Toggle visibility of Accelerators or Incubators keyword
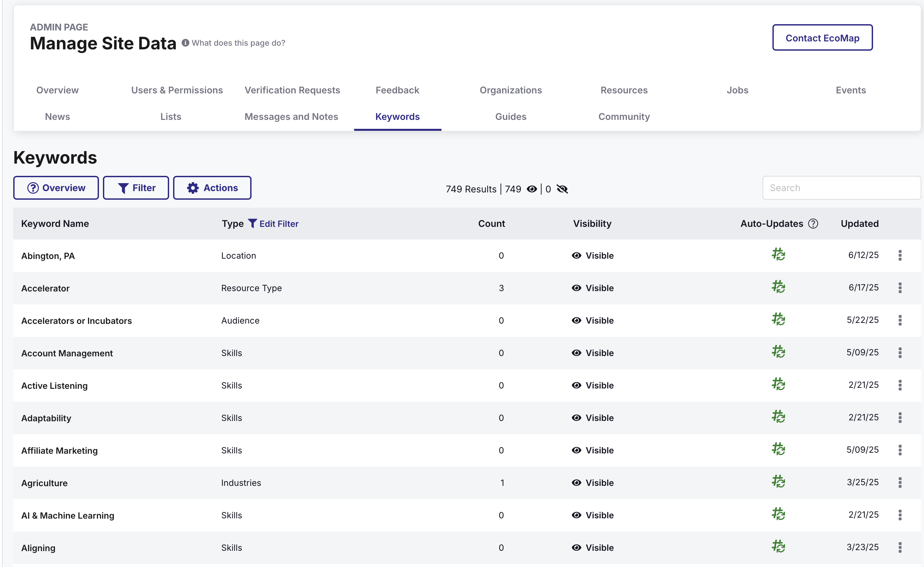Image resolution: width=924 pixels, height=567 pixels. (592, 321)
